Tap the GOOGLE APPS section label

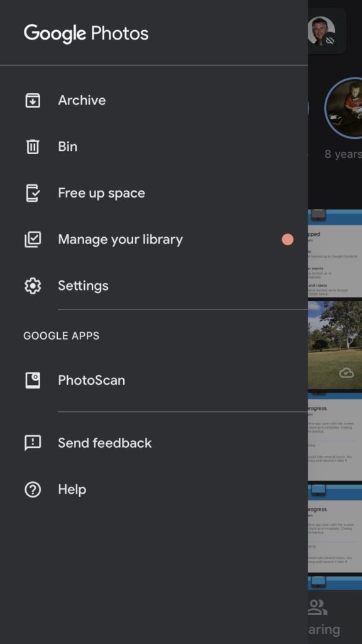62,336
